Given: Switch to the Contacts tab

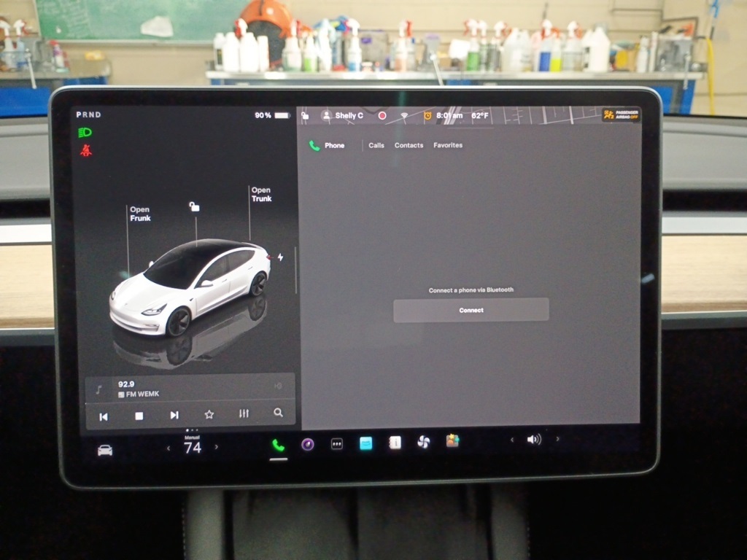Looking at the screenshot, I should [x=409, y=145].
